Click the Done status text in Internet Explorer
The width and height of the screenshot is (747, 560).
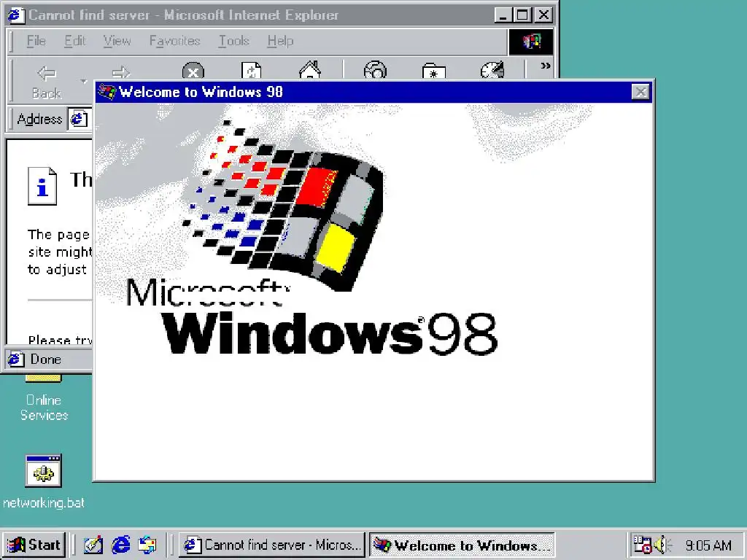[x=46, y=359]
